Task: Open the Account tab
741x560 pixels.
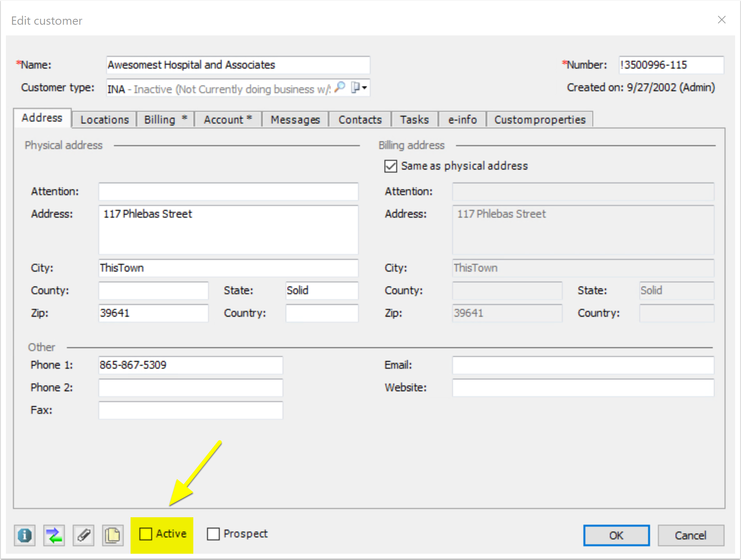Action: point(228,120)
